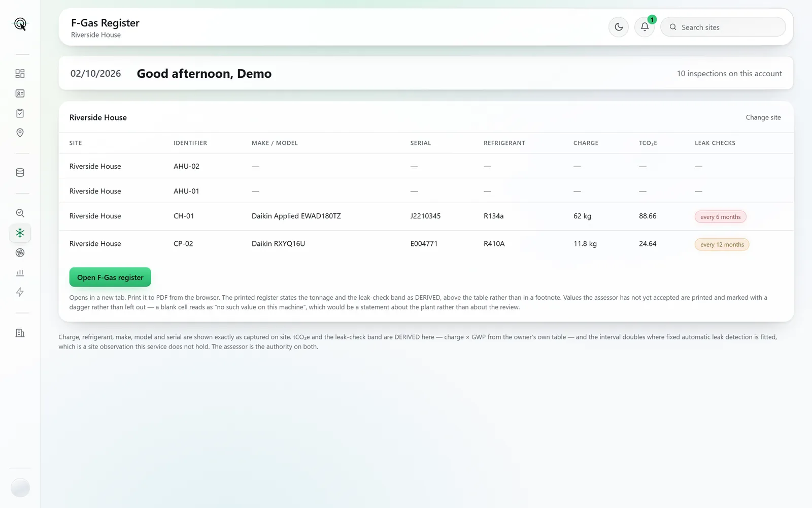
Task: Open the fan icon in sidebar
Action: coord(20,252)
